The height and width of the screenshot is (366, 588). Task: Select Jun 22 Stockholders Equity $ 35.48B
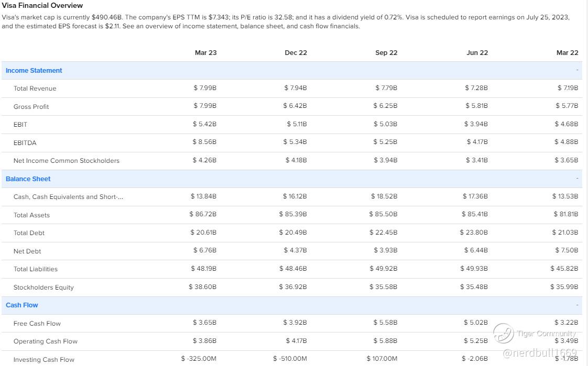coord(474,287)
